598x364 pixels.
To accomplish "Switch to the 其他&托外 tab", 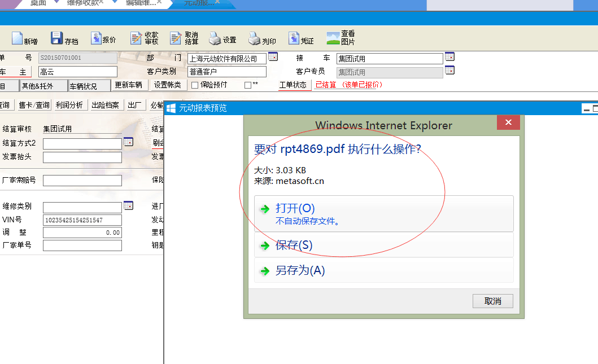I will coord(42,86).
